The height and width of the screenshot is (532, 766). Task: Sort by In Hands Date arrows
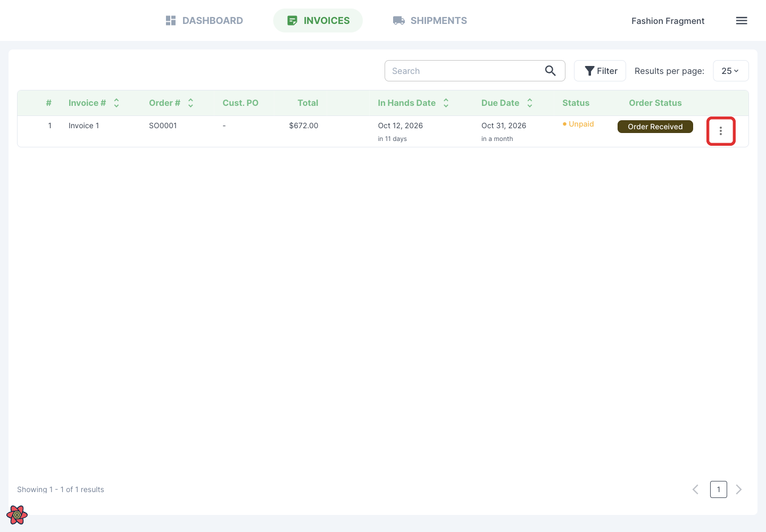click(x=446, y=103)
